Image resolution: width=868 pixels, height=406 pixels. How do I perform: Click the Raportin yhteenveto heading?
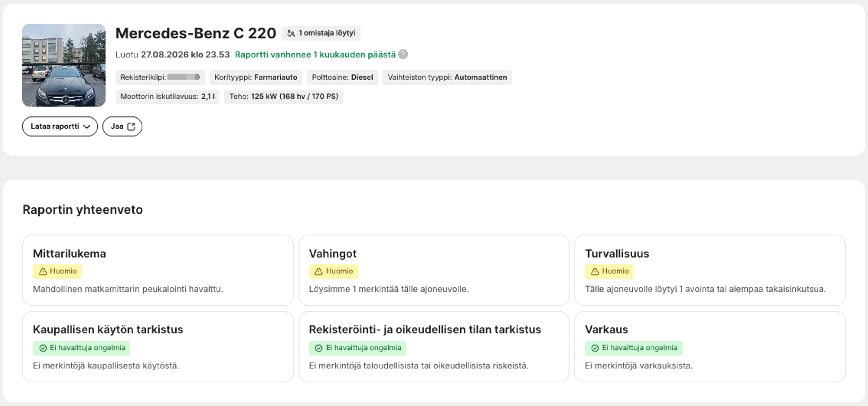point(83,210)
